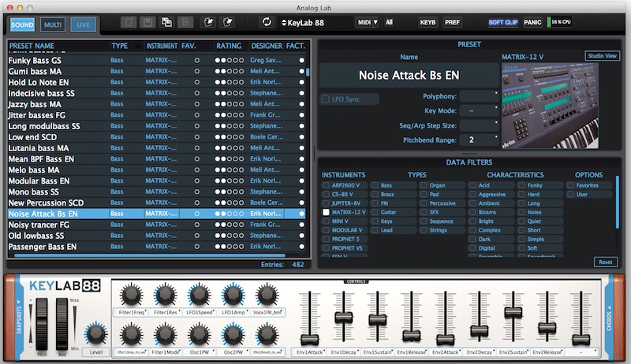Click the Osc2PW rotary knob
Viewport: 631px width, 364px height.
click(x=233, y=335)
